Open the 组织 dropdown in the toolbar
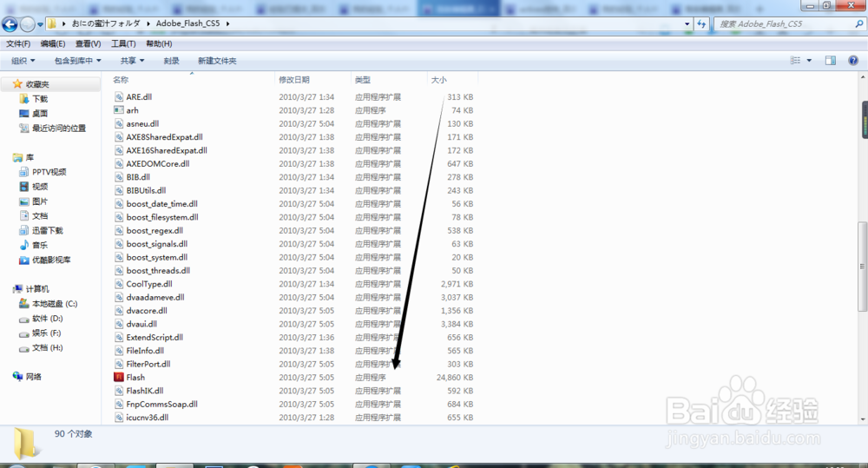 coord(23,61)
